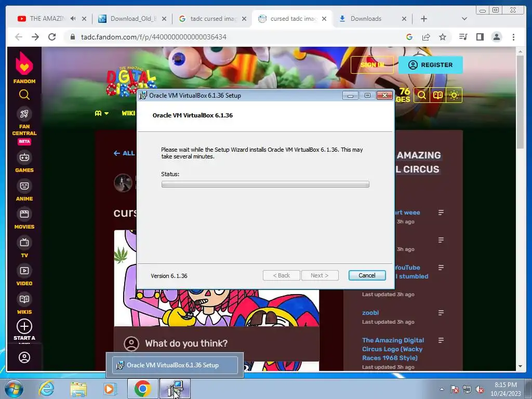Open the Wikis book icon
The height and width of the screenshot is (399, 532).
24,299
